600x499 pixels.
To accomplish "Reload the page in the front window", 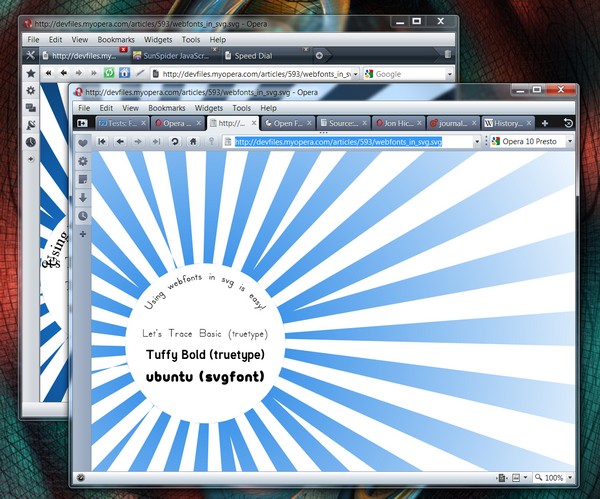I will pyautogui.click(x=175, y=142).
